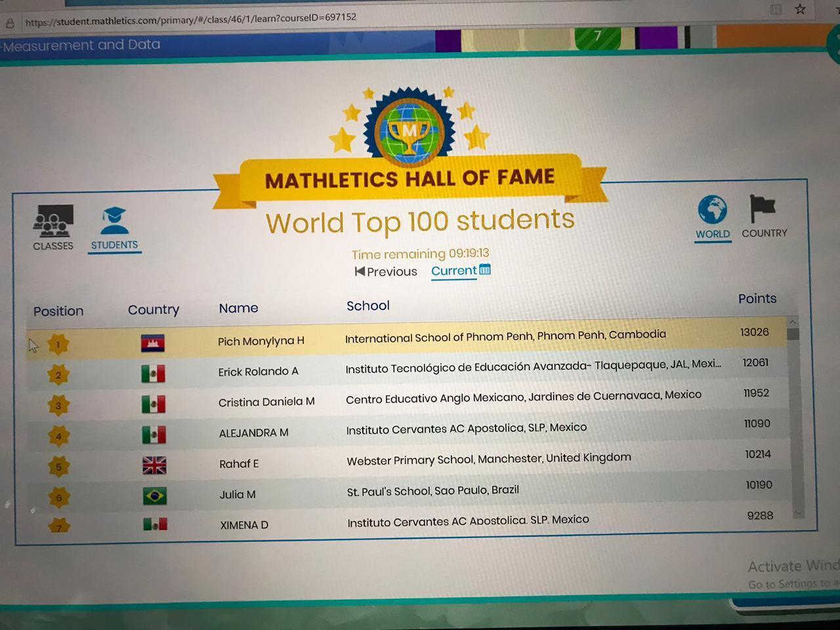Click the 11952 points value
This screenshot has width=840, height=630.
click(x=756, y=393)
